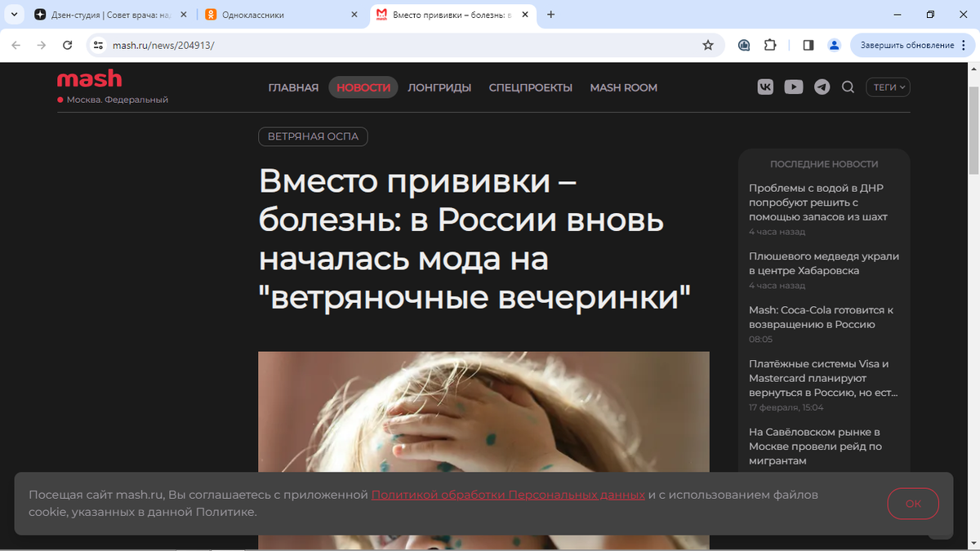Click the browser back arrow

17,45
